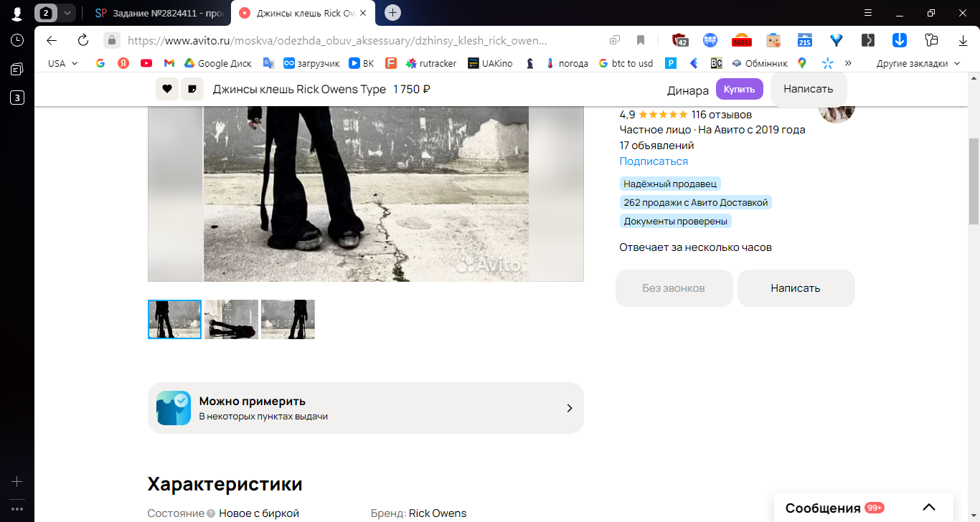Open the UAKino bookmark
The height and width of the screenshot is (522, 980).
coord(491,63)
